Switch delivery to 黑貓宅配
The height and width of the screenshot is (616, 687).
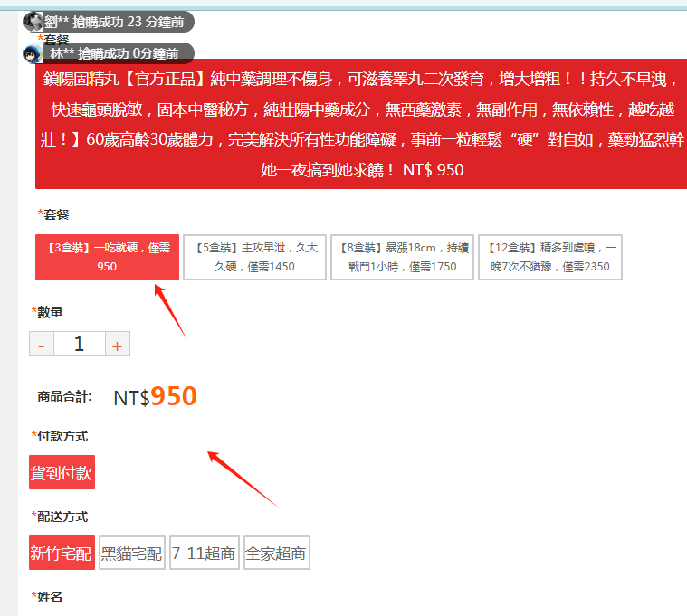pos(132,554)
